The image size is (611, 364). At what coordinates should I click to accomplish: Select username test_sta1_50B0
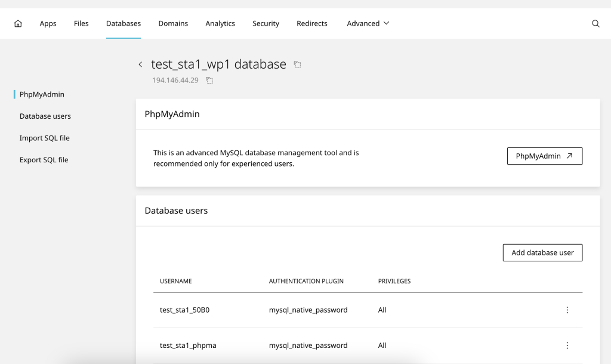pyautogui.click(x=185, y=310)
